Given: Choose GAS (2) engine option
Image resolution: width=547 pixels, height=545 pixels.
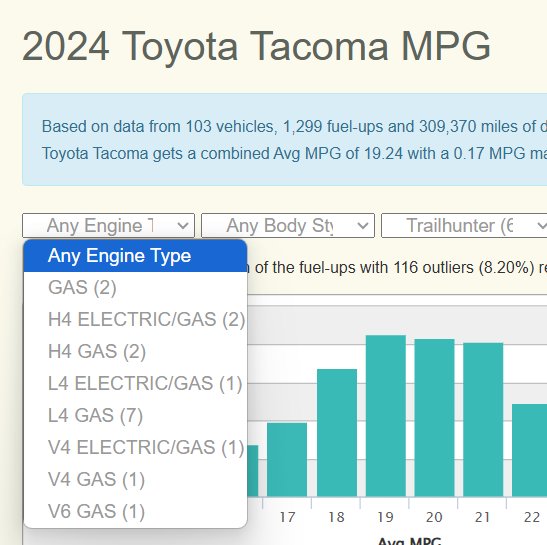Looking at the screenshot, I should 135,288.
